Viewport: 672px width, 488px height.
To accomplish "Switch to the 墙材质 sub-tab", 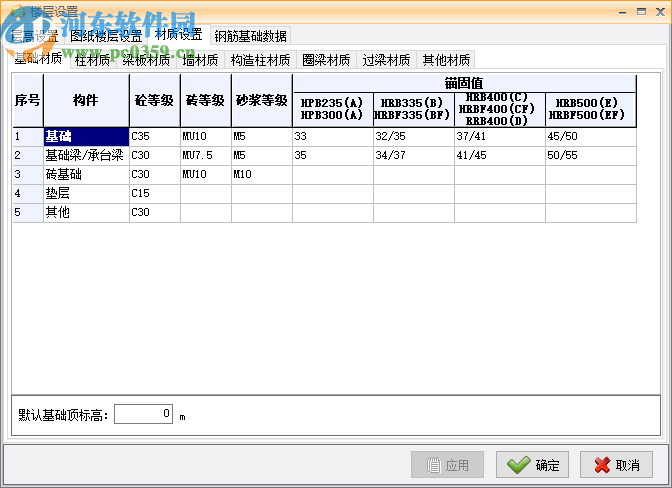I will click(x=200, y=60).
